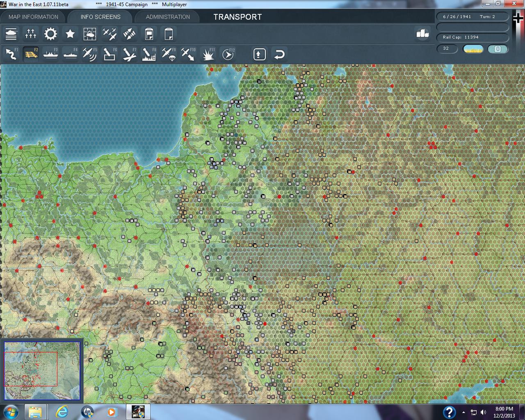Open Windows Explorer from the taskbar
Screen dimensions: 525x420
(35, 412)
